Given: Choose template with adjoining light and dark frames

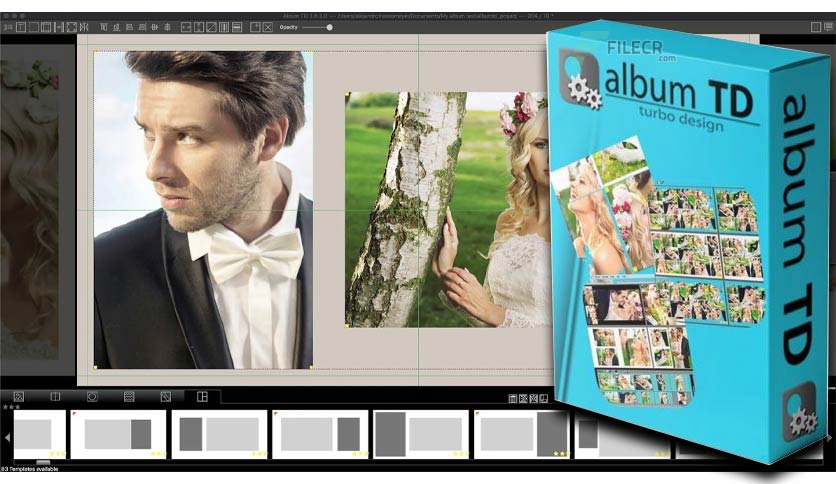Looking at the screenshot, I should (x=118, y=434).
